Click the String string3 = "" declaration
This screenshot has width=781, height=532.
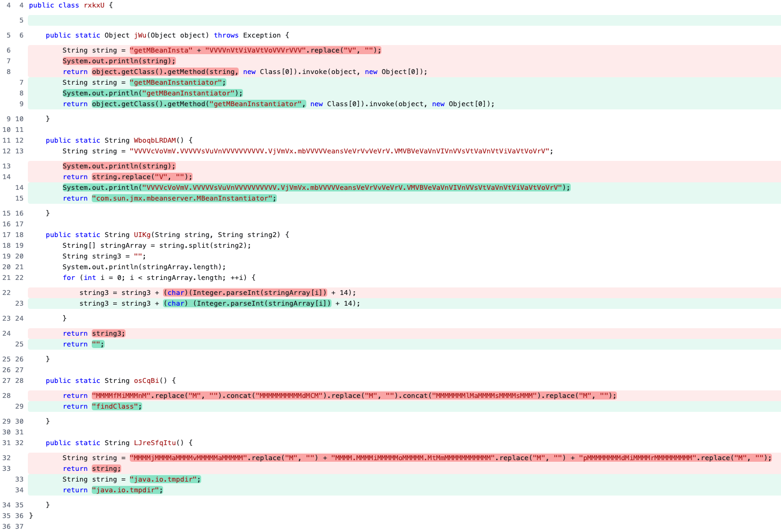(x=105, y=256)
